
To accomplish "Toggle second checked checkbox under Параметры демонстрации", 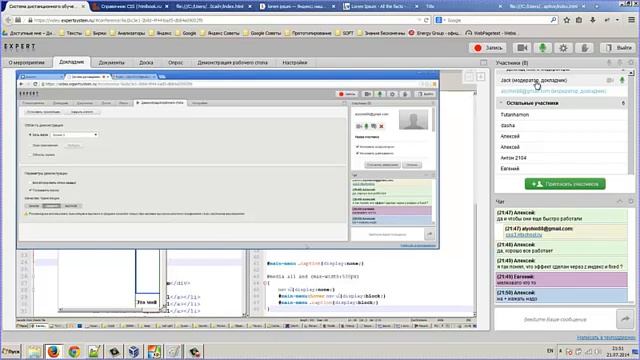I will tap(30, 190).
